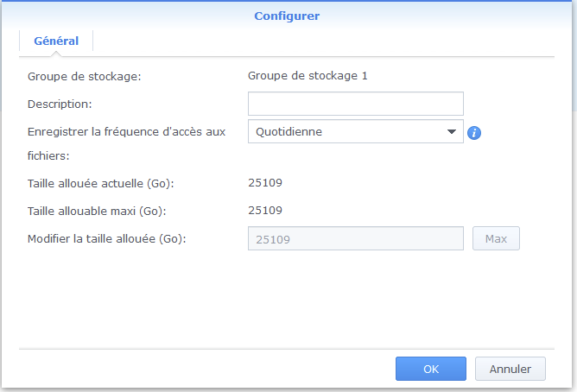Click the maximum allocatable size value 25109
Viewport: 577px width, 392px height.
point(265,210)
